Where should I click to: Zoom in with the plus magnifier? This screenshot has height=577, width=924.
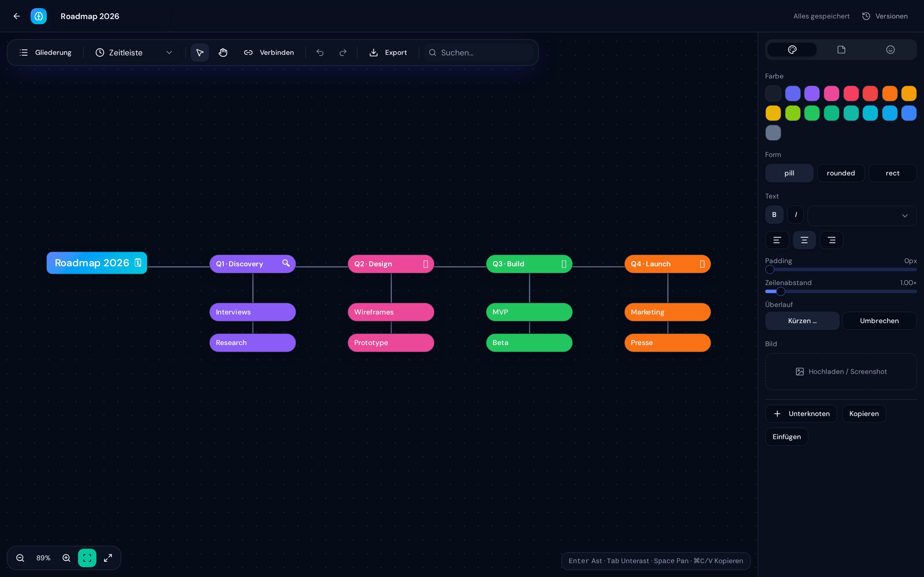tap(66, 558)
